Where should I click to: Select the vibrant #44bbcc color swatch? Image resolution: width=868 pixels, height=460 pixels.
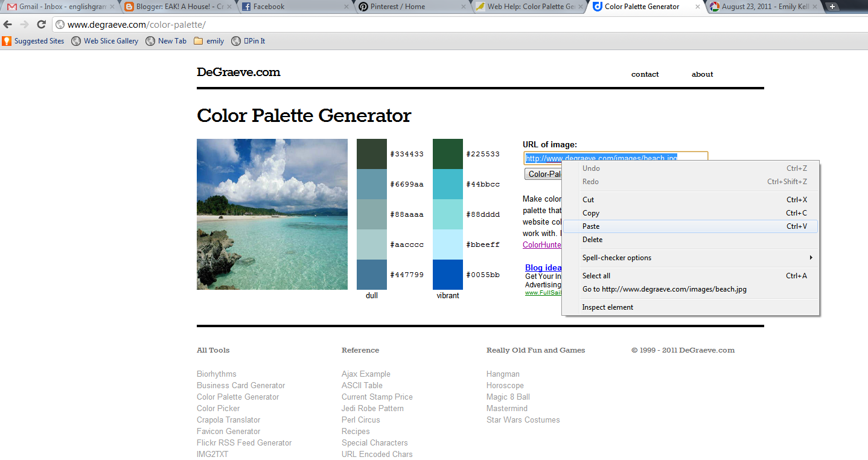447,184
